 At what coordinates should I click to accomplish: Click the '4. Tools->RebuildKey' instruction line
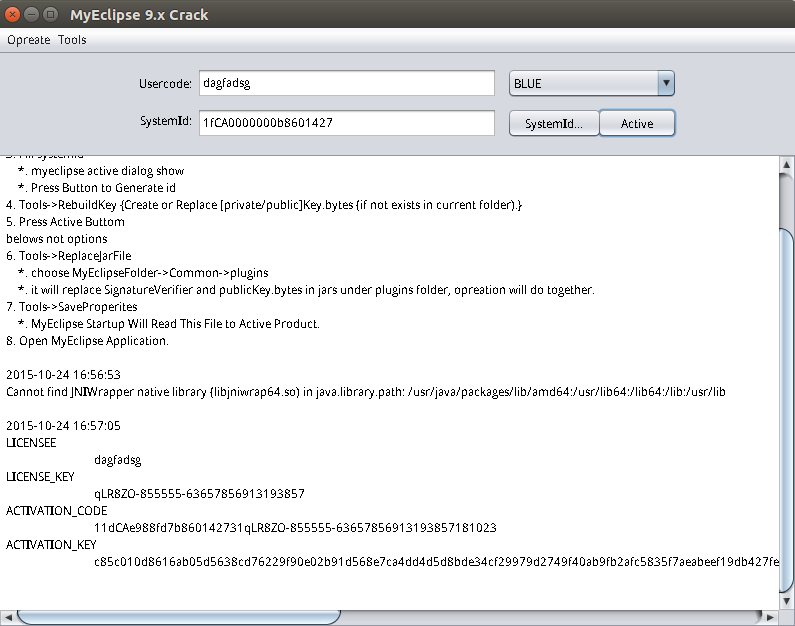pyautogui.click(x=264, y=205)
